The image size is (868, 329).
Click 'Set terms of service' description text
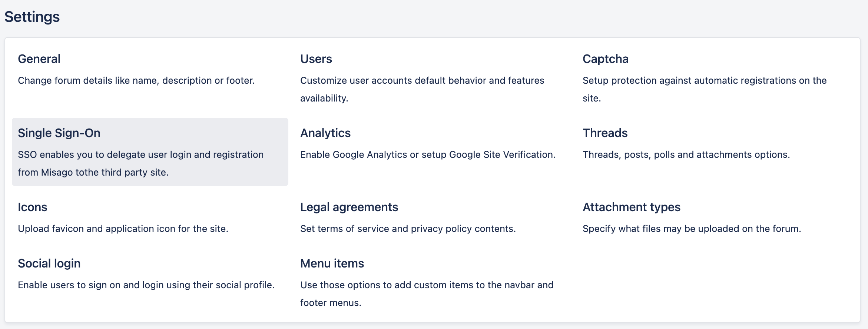(x=408, y=229)
